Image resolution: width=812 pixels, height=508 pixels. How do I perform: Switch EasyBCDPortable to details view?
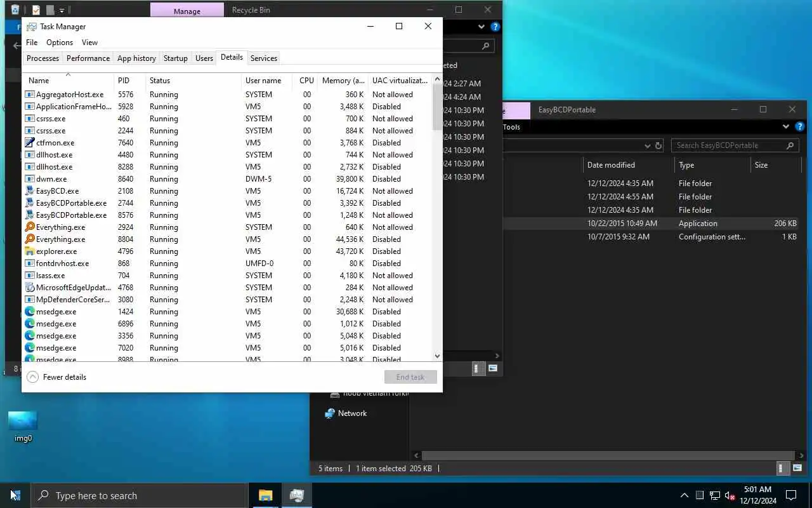click(782, 468)
